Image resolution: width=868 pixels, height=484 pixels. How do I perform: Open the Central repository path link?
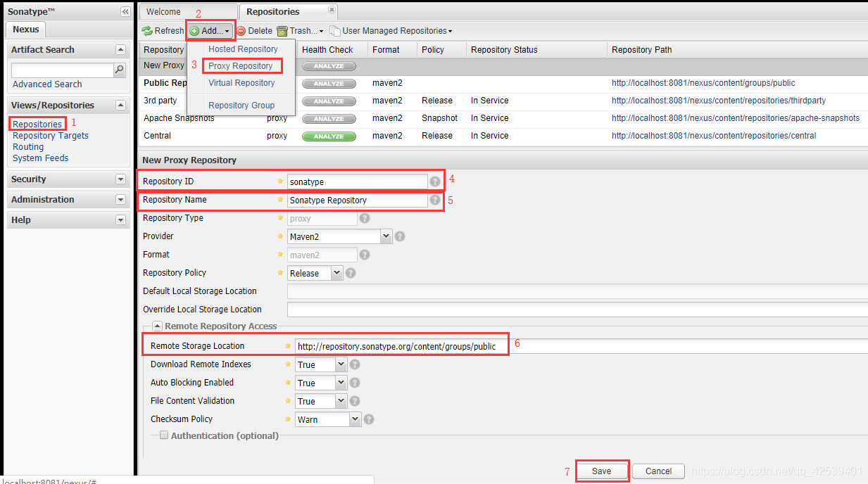click(714, 136)
